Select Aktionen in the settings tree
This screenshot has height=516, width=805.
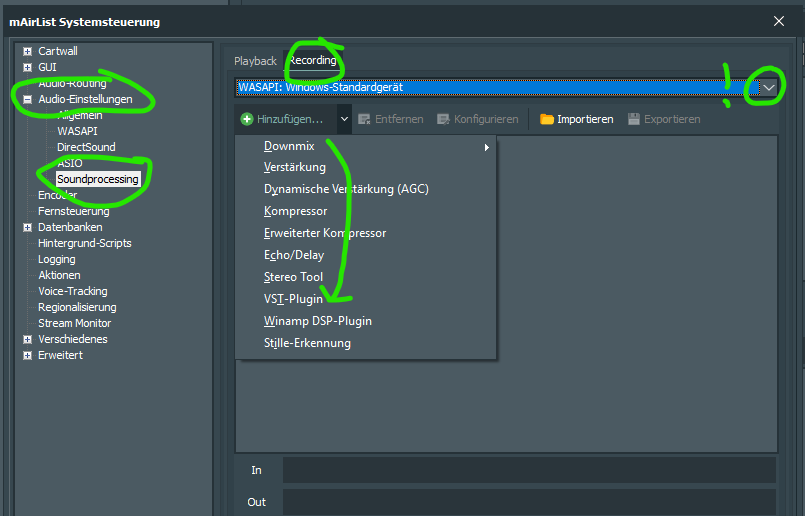59,275
